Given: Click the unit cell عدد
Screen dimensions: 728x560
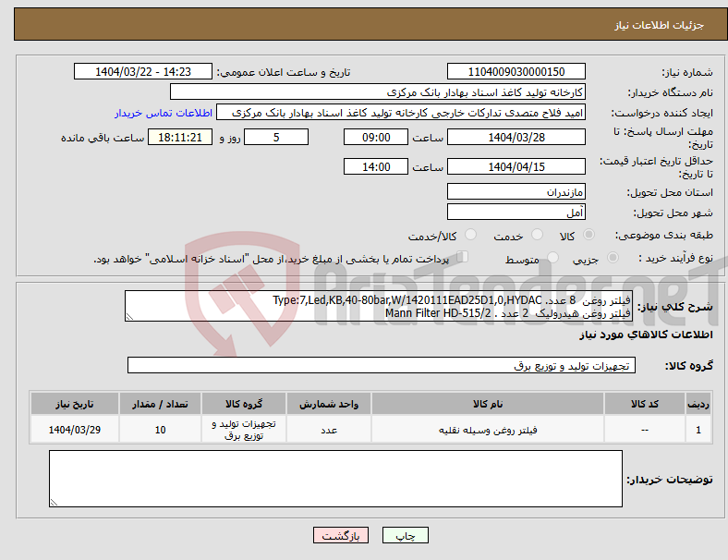Looking at the screenshot, I should click(329, 430).
